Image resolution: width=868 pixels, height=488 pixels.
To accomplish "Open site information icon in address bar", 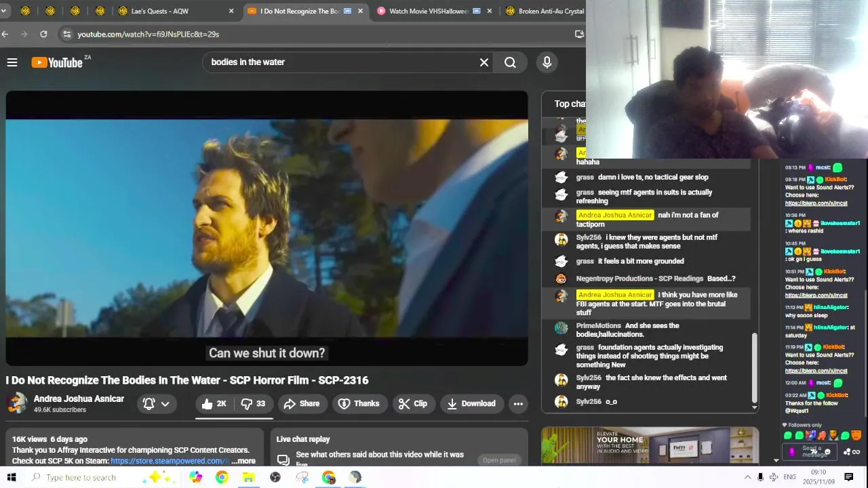I will click(66, 34).
